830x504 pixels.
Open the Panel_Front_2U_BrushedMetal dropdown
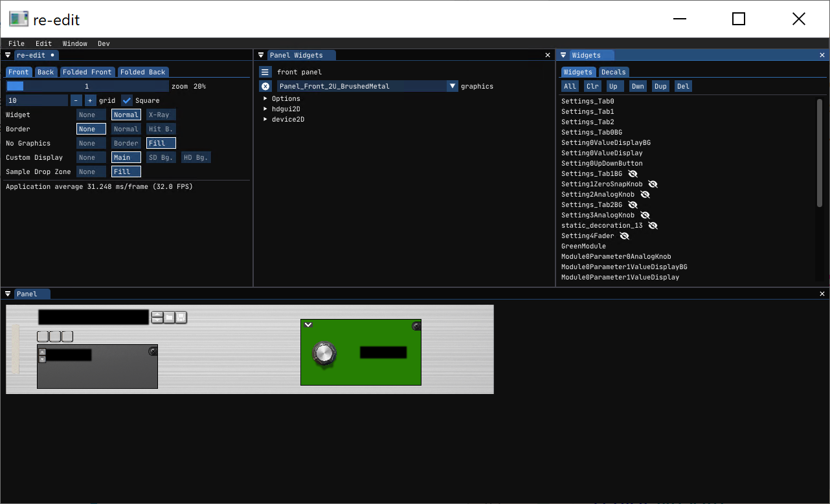[453, 85]
